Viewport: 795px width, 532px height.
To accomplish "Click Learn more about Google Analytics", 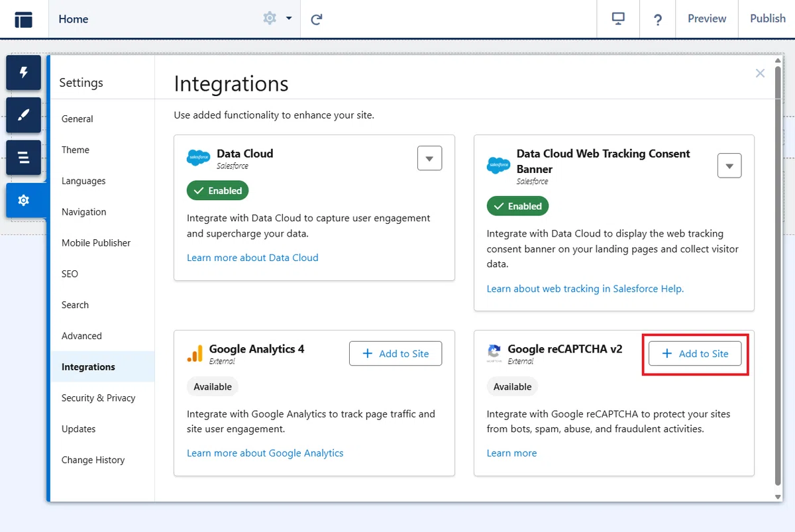I will coord(265,453).
